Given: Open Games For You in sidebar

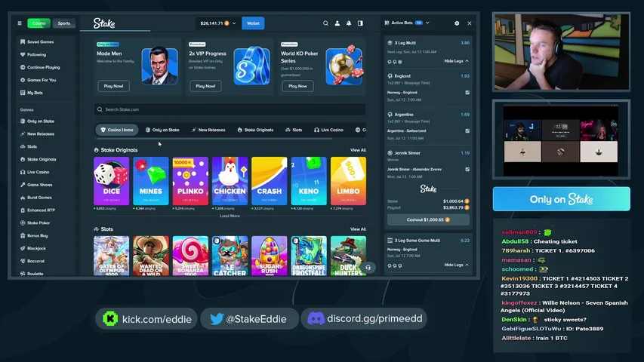Looking at the screenshot, I should (38, 80).
